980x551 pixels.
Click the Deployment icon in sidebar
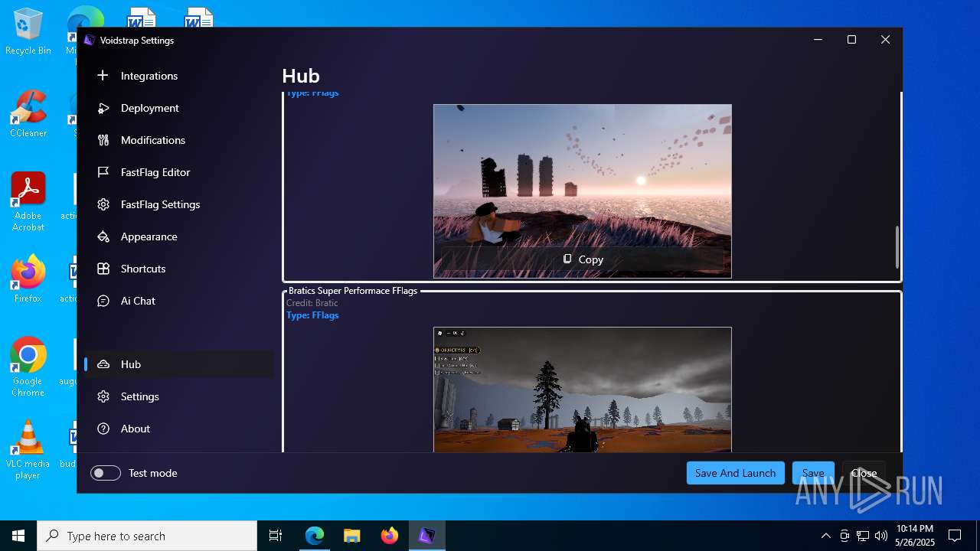103,108
